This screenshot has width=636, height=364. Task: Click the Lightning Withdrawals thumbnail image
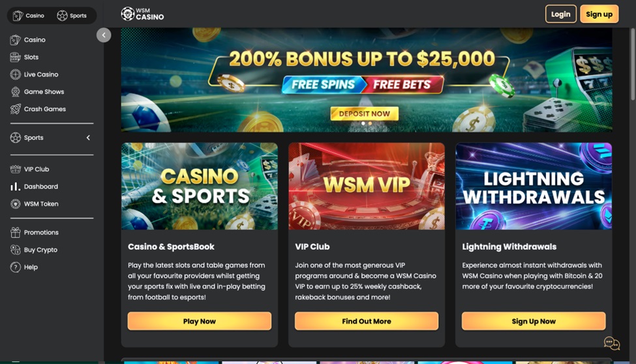(x=534, y=187)
